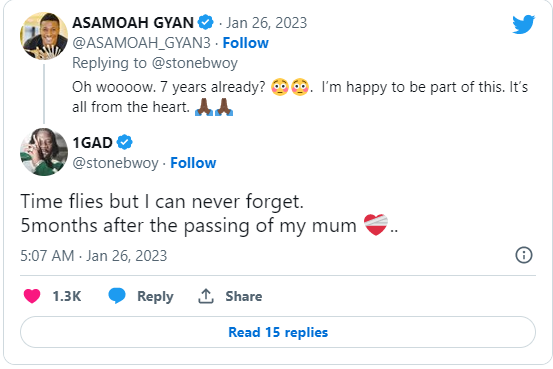Open Stonebwoy's profile picture

click(44, 152)
